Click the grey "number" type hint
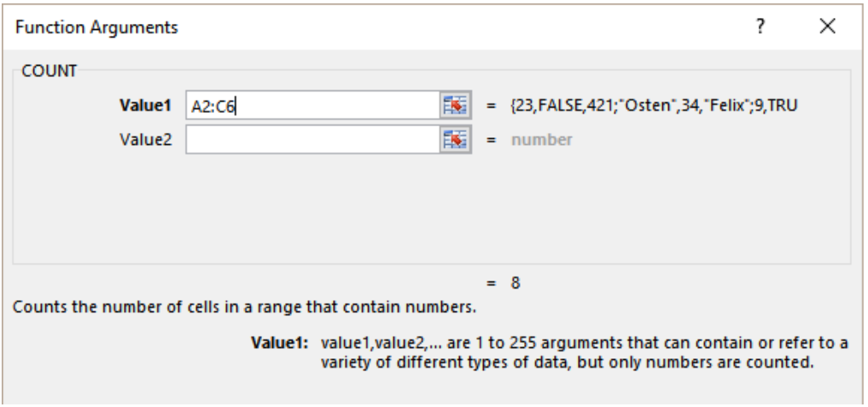Viewport: 868px width, 407px height. point(541,140)
